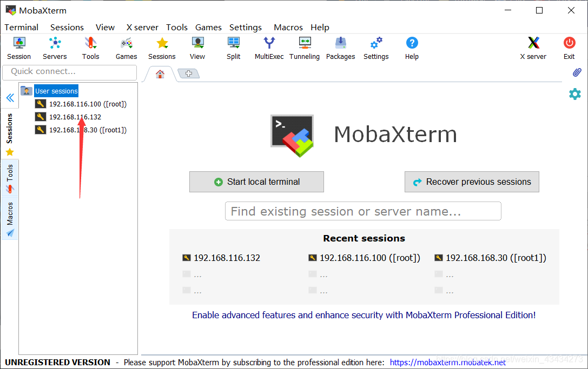Open the Packages toolbar icon

340,48
